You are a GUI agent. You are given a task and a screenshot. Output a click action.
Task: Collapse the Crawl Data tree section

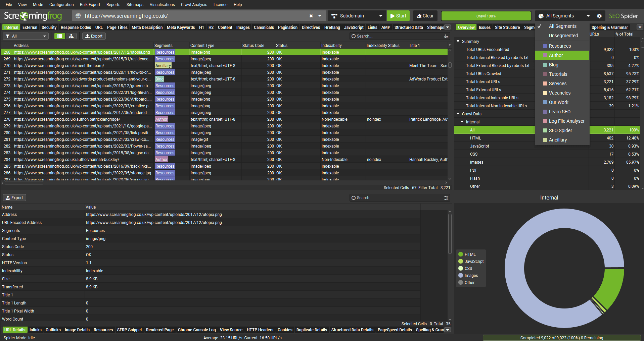[x=458, y=114]
